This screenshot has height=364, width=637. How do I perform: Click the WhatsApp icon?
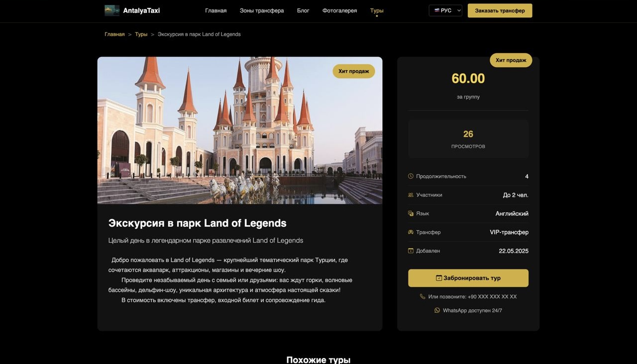(x=437, y=310)
